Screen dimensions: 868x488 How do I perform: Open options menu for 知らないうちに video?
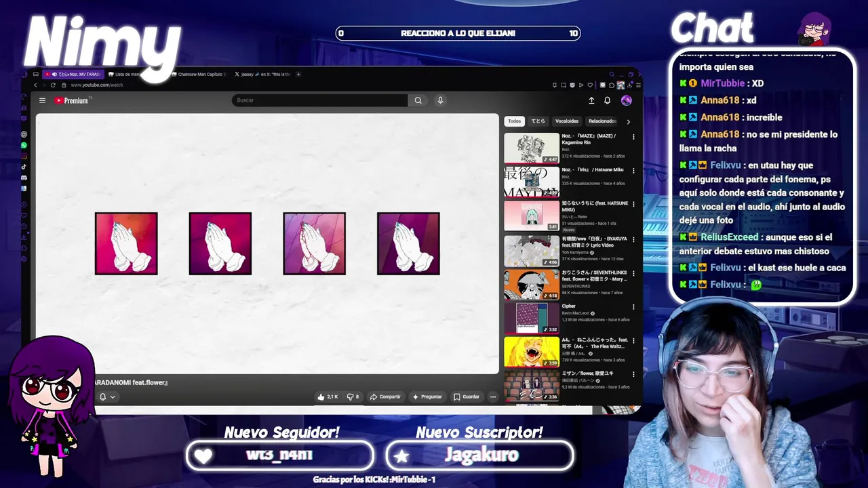click(633, 205)
